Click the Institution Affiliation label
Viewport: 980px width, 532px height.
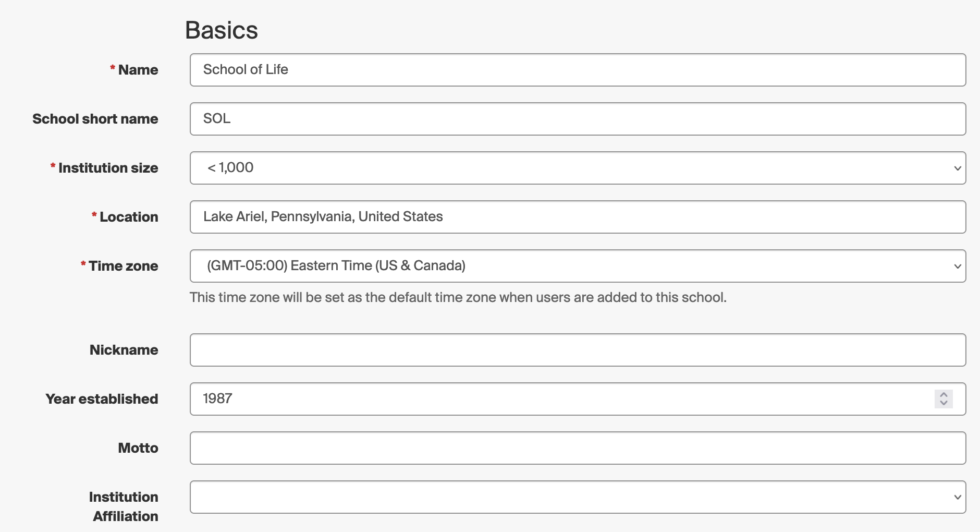click(x=124, y=506)
